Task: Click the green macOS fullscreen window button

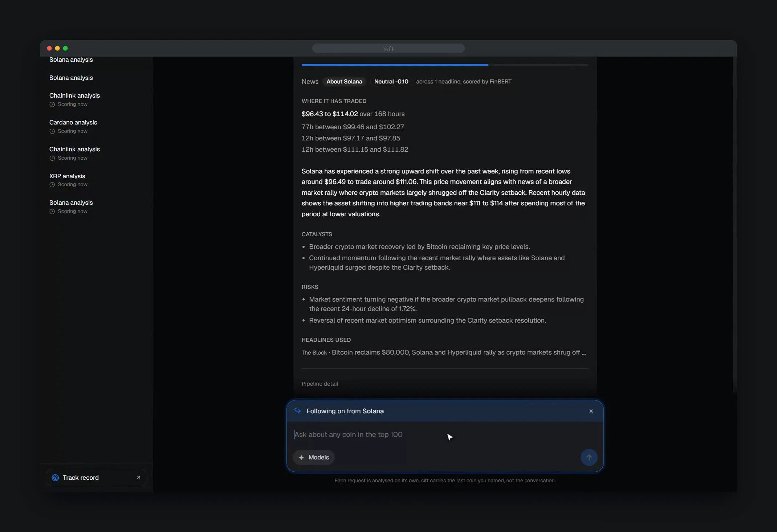Action: tap(65, 48)
